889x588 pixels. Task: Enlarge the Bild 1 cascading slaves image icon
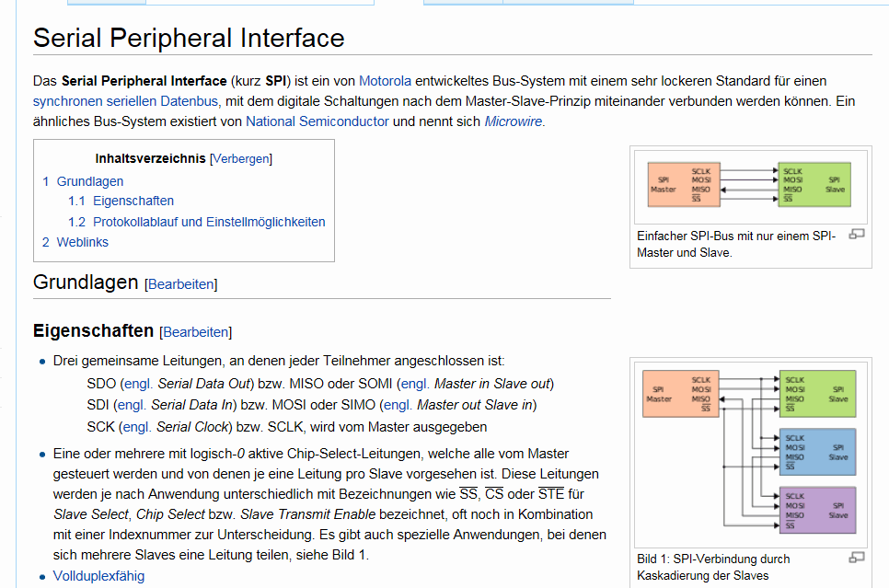point(856,558)
